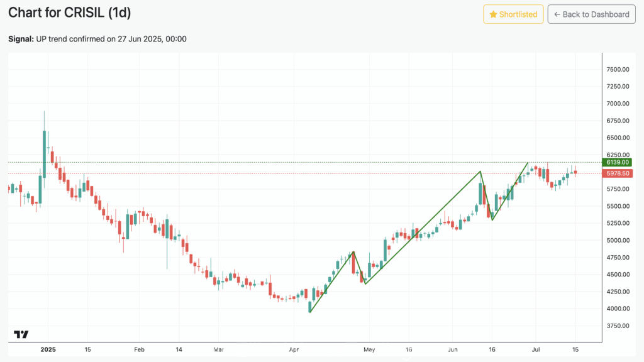The image size is (644, 362).
Task: Click the 7250.00 price axis label
Action: pyautogui.click(x=618, y=87)
